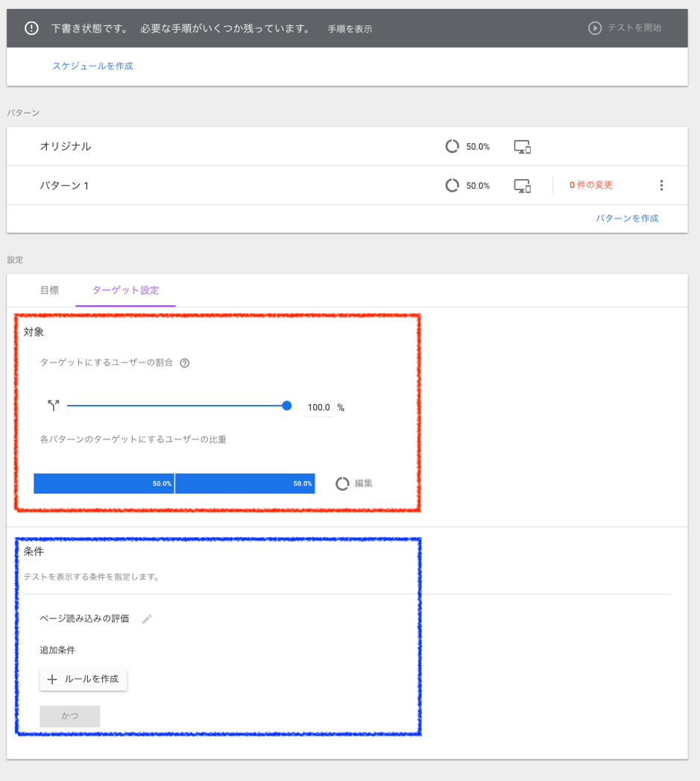Click the テストを開始 play icon
The image size is (700, 781).
(x=595, y=28)
